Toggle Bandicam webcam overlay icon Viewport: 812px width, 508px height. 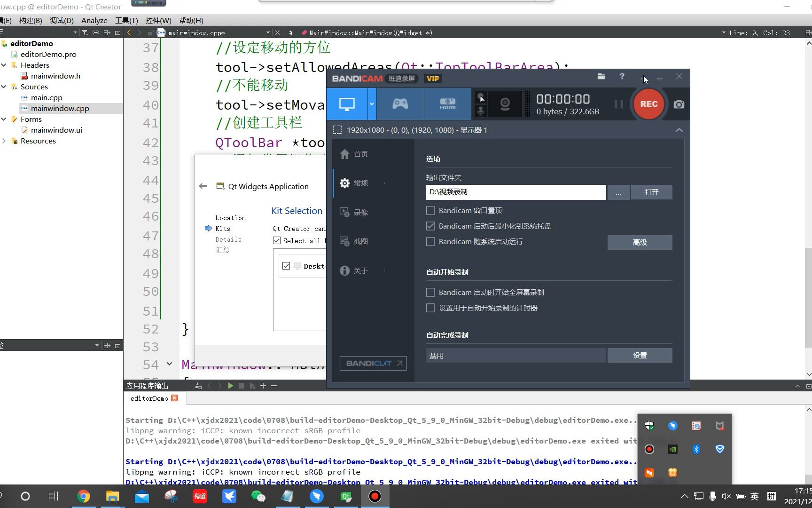(x=505, y=104)
